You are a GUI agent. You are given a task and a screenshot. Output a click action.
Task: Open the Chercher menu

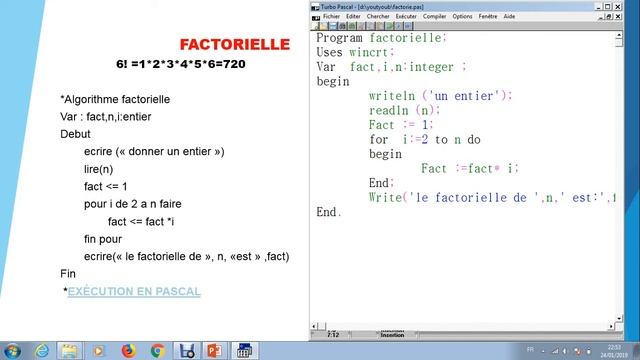click(x=378, y=16)
